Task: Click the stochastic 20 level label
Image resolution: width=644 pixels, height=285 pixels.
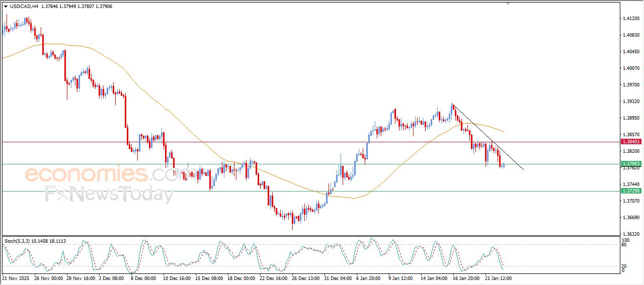Action: point(623,266)
